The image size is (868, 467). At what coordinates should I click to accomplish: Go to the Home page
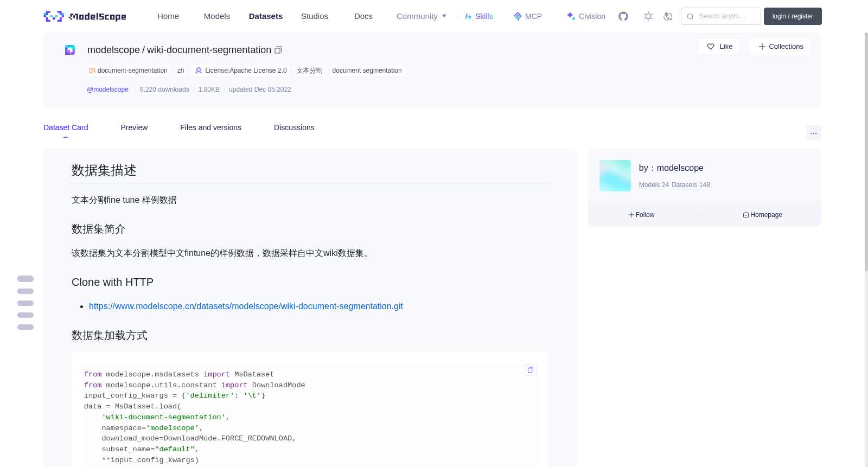point(168,16)
